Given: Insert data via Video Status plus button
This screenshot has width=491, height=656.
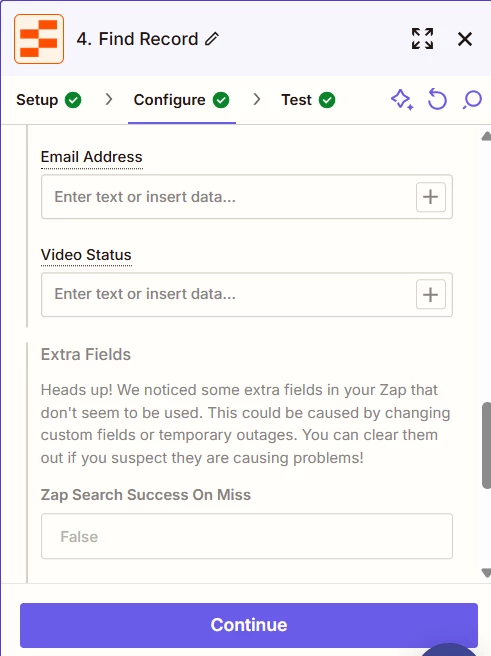Looking at the screenshot, I should [430, 295].
